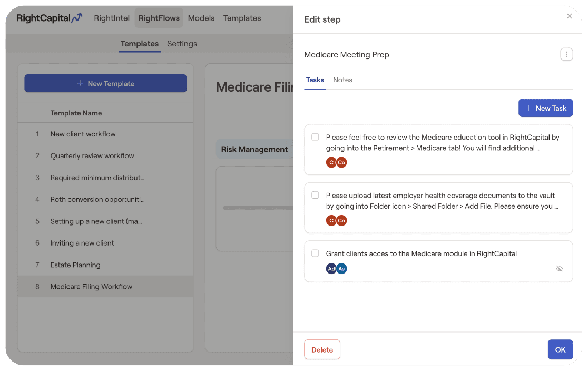
Task: Click the Co avatar on upload employer health task
Action: click(341, 221)
